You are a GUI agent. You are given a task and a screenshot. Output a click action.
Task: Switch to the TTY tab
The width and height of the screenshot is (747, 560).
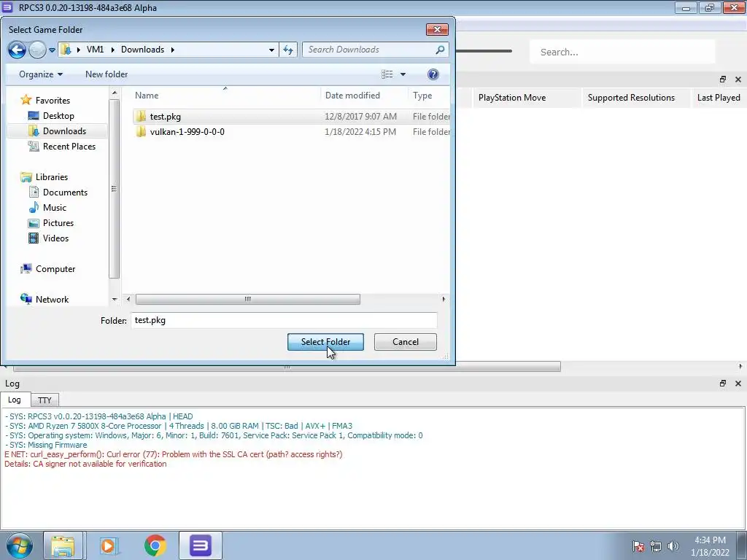coord(44,400)
